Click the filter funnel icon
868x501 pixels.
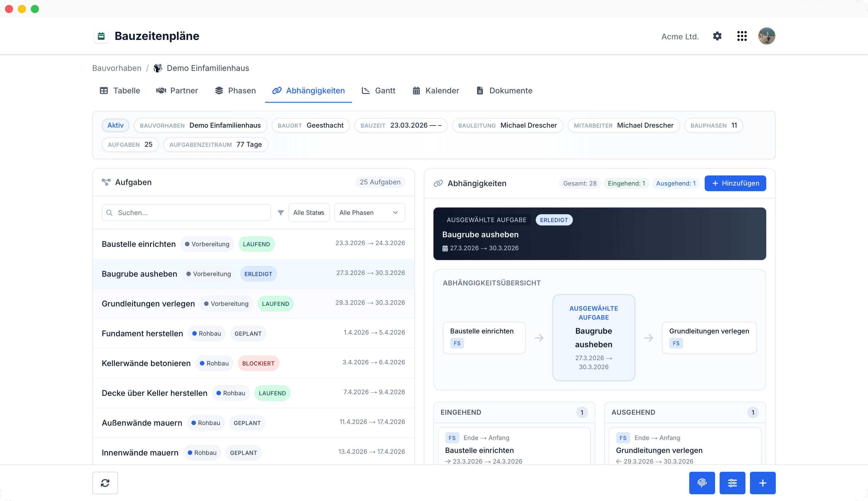pyautogui.click(x=281, y=213)
